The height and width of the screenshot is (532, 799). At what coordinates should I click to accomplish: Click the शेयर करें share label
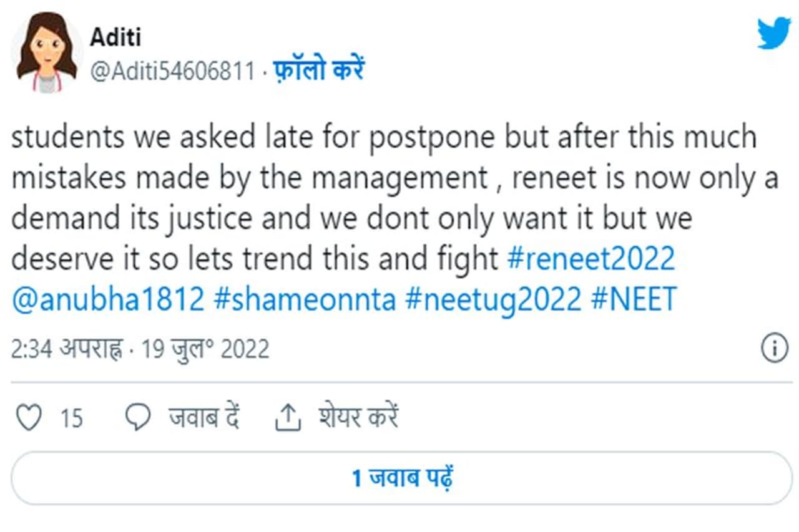(358, 417)
